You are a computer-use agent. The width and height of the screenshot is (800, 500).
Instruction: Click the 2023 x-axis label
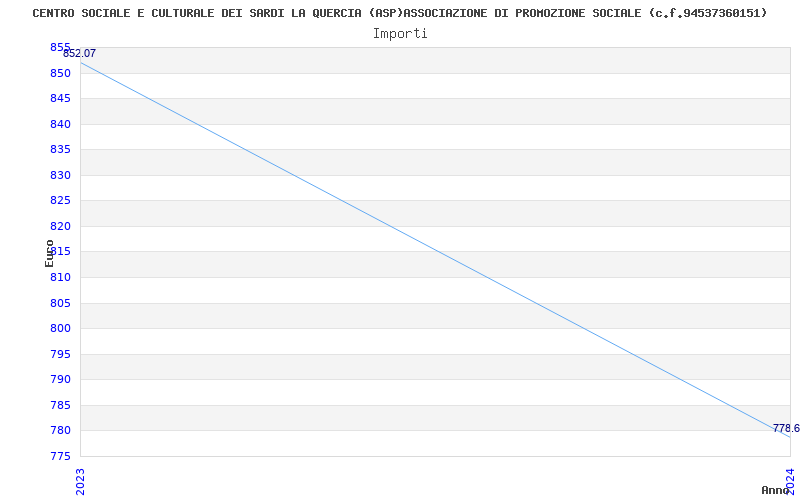[80, 481]
